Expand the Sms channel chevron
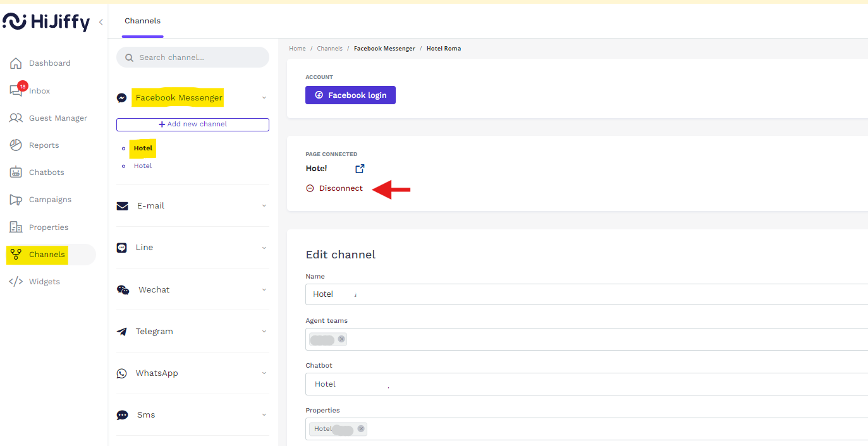The height and width of the screenshot is (446, 868). pyautogui.click(x=264, y=415)
